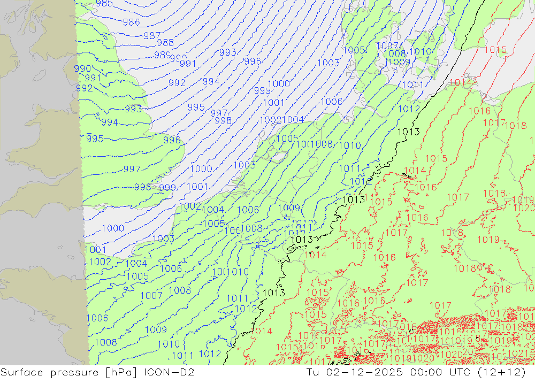
Task: Select the 986 isobar label
Action: (132, 22)
